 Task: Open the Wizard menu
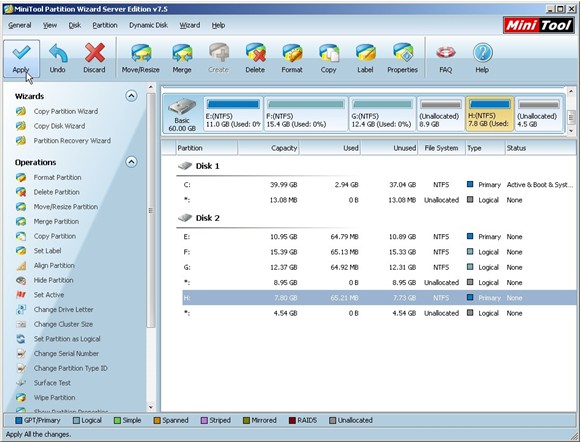point(190,25)
